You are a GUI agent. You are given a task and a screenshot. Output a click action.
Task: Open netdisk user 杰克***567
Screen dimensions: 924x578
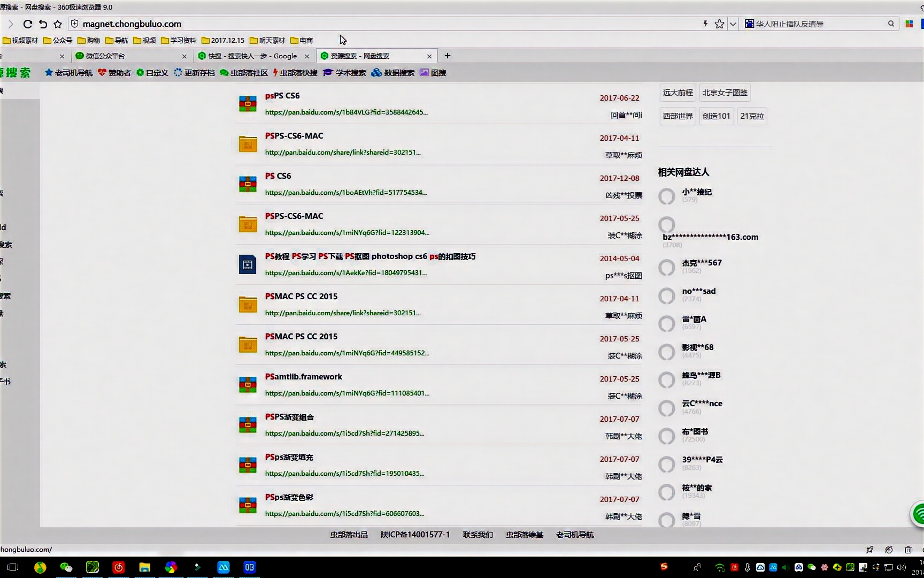point(702,263)
